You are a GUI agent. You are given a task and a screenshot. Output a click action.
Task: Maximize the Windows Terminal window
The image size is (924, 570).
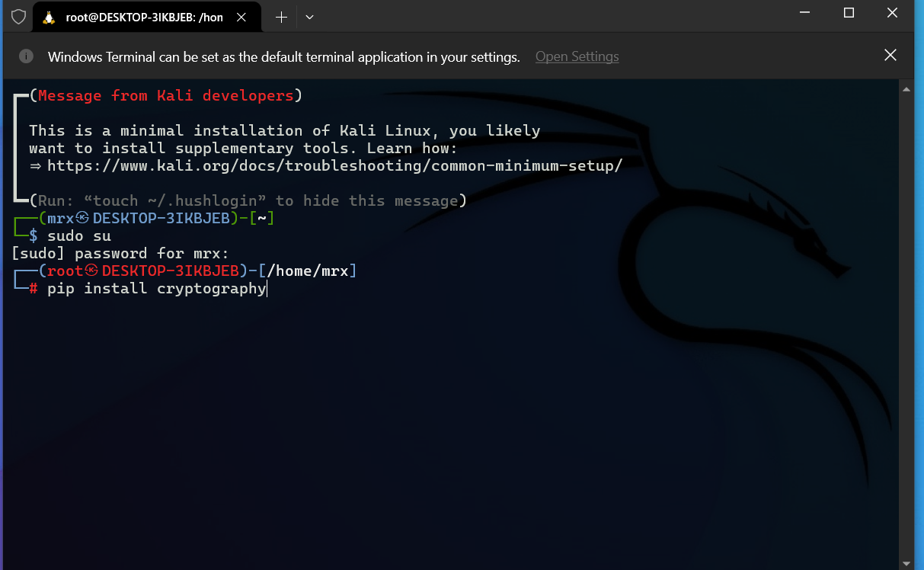point(849,13)
